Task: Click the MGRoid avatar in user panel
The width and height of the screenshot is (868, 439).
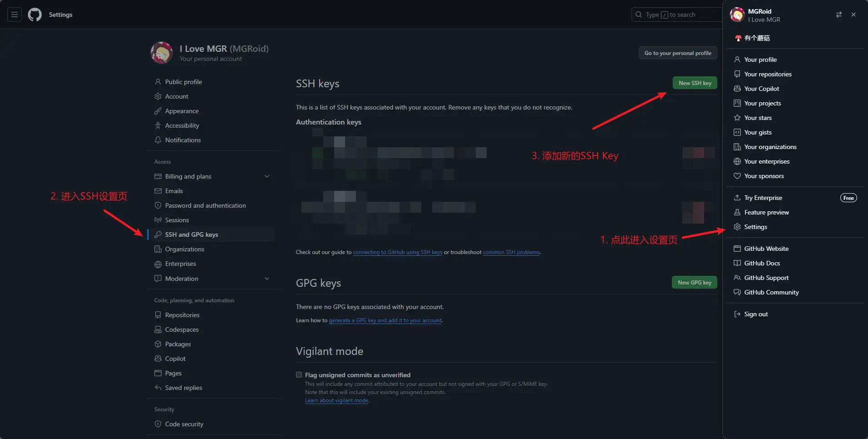Action: tap(737, 15)
